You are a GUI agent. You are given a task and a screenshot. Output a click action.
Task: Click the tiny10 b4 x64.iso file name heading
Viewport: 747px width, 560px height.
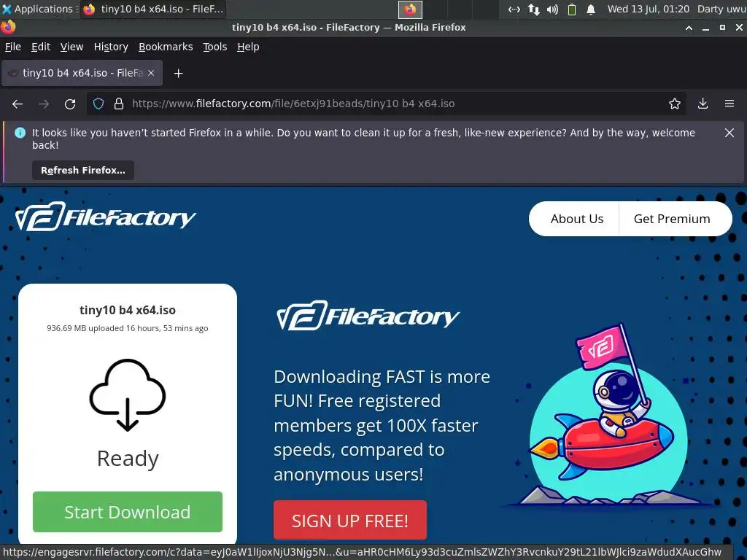click(128, 310)
